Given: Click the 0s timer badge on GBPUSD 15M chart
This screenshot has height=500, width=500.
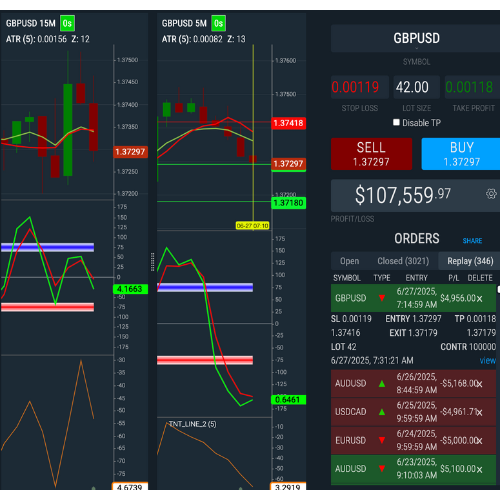Looking at the screenshot, I should pyautogui.click(x=67, y=23).
